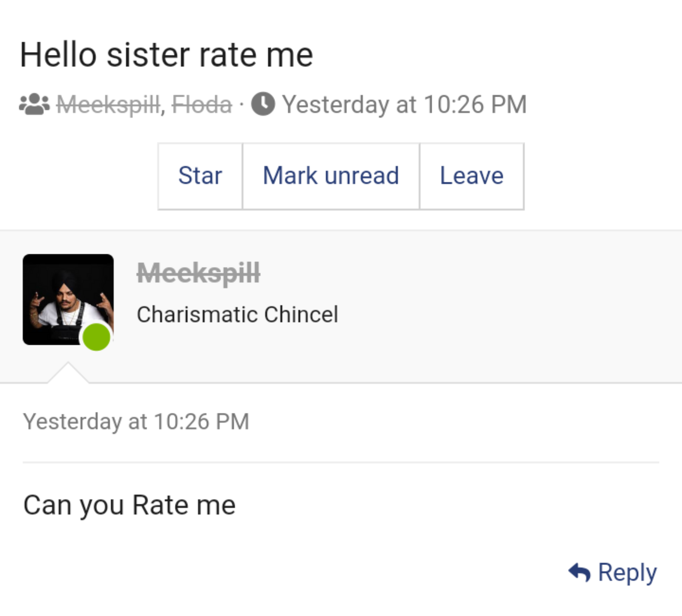Click the green online status dot
Screen dimensions: 682x616
point(97,337)
